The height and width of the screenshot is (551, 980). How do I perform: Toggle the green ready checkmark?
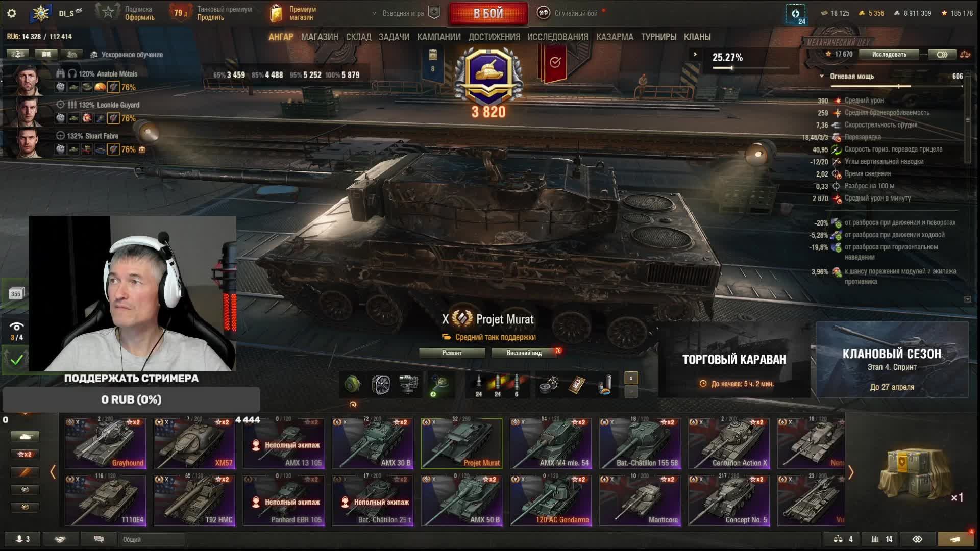(x=16, y=360)
